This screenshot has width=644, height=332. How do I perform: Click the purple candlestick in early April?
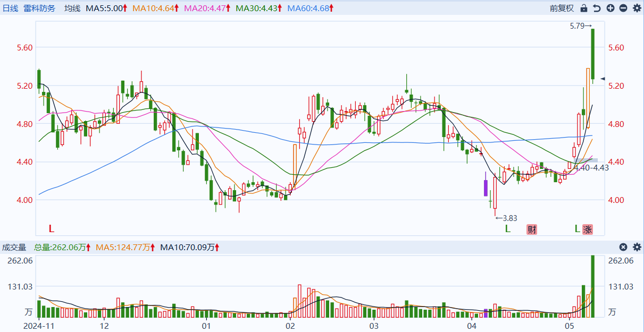pos(486,188)
